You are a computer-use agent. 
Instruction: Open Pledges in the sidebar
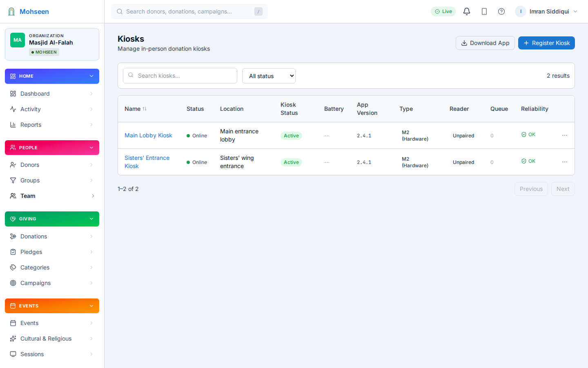click(x=52, y=252)
